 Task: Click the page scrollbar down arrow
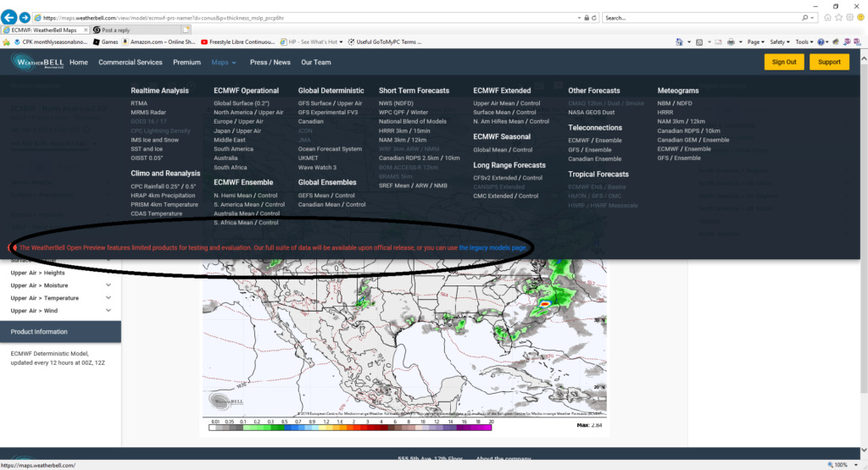tap(864, 450)
